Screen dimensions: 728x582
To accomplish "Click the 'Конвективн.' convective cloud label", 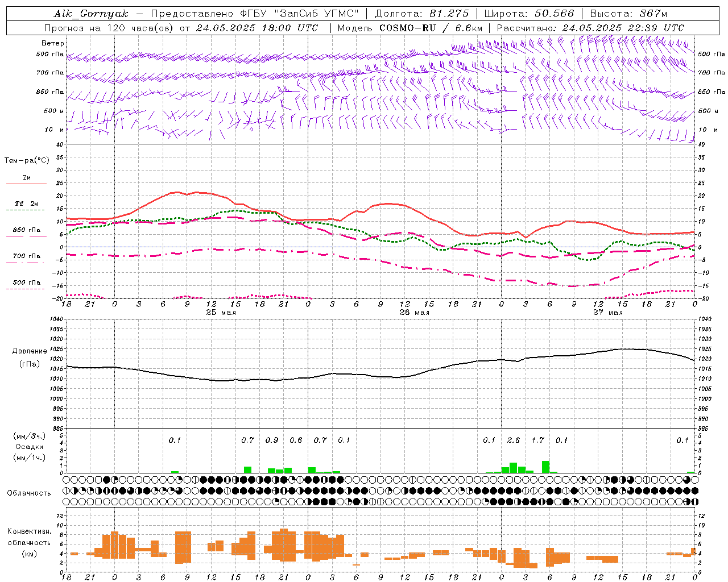I will tap(30, 531).
